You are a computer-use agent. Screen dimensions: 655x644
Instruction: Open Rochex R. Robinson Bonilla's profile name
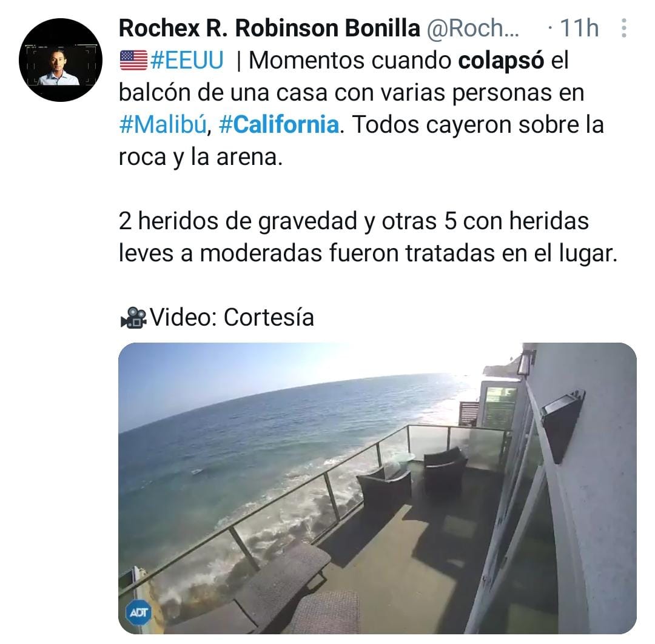click(269, 29)
